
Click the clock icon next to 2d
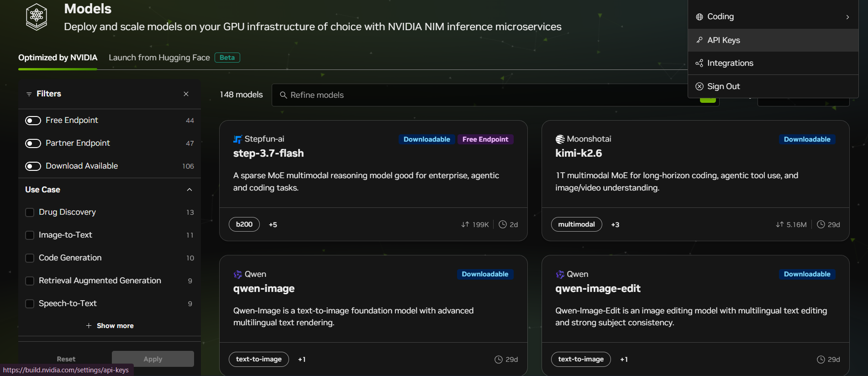click(502, 224)
